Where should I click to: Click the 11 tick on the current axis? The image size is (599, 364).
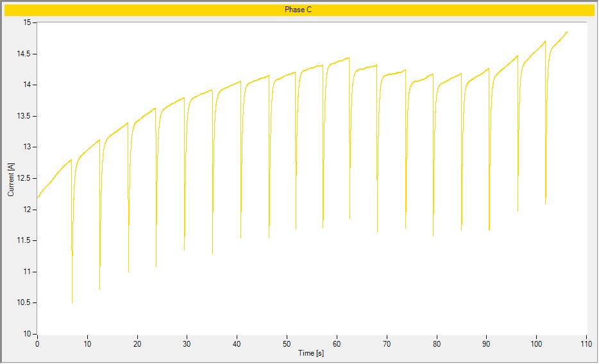[27, 272]
